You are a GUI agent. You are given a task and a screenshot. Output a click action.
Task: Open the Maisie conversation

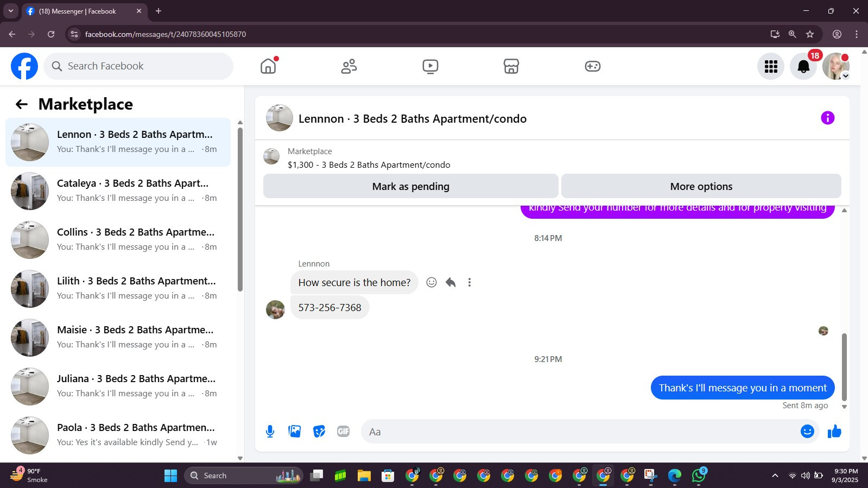click(118, 338)
